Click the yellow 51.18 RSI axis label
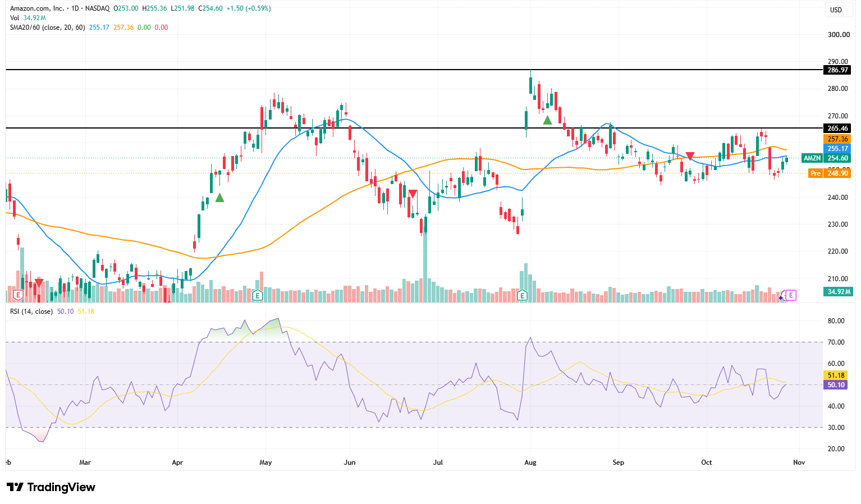Image resolution: width=861 pixels, height=504 pixels. pyautogui.click(x=836, y=375)
